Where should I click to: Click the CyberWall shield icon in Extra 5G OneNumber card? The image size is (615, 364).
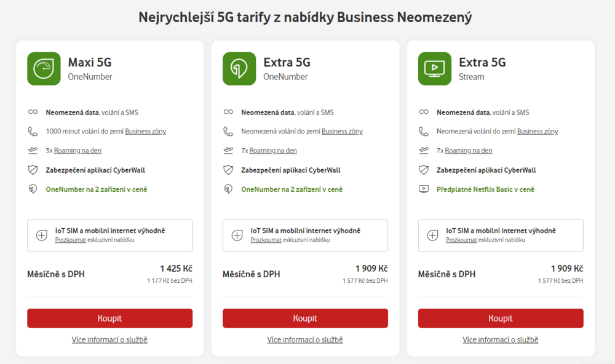pos(228,170)
